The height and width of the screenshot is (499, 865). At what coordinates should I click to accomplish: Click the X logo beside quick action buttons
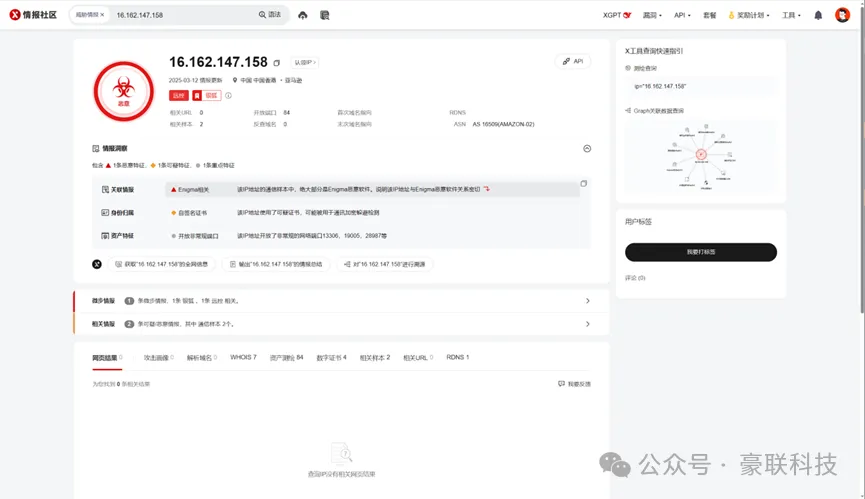coord(97,264)
